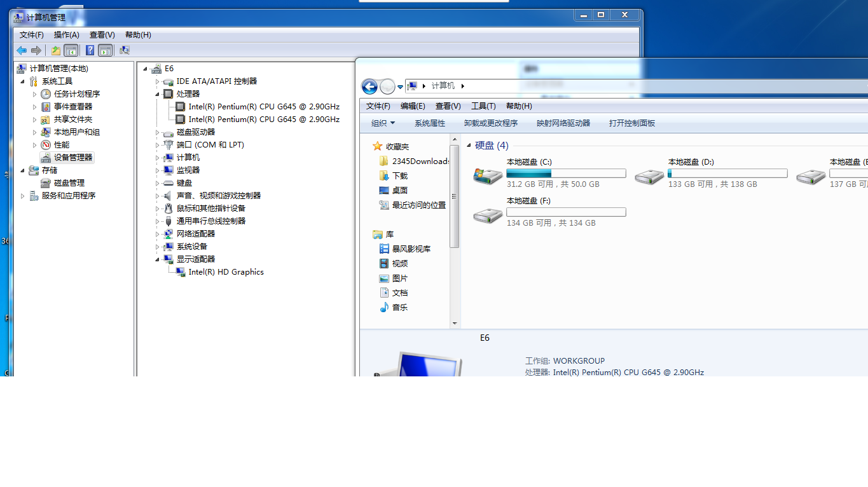The image size is (868, 487).
Task: Click the blue Help question mark icon
Action: (x=90, y=50)
